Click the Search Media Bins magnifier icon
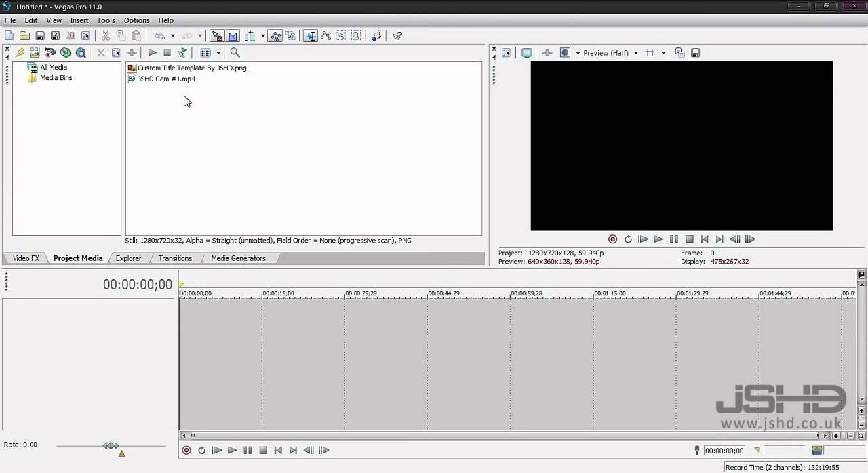Image resolution: width=868 pixels, height=473 pixels. click(x=235, y=52)
